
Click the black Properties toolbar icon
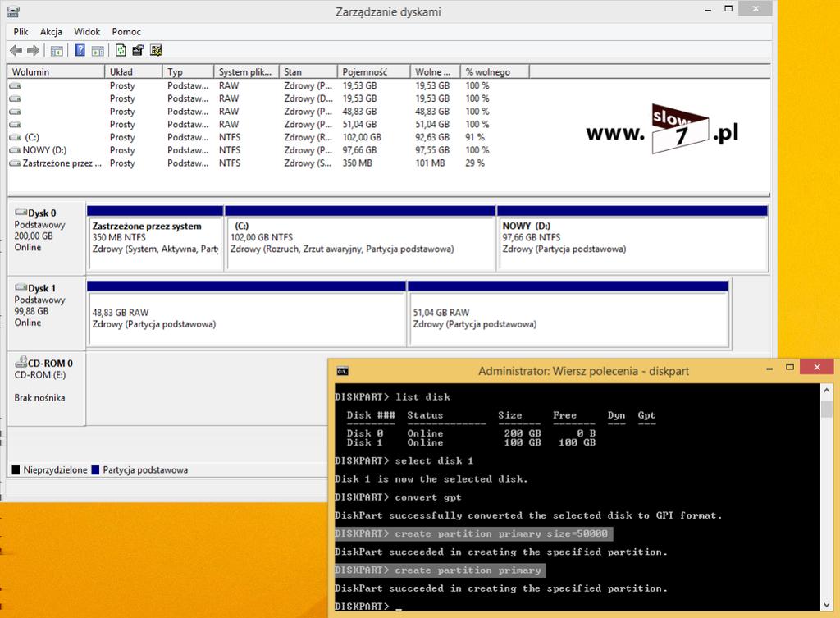click(x=138, y=50)
